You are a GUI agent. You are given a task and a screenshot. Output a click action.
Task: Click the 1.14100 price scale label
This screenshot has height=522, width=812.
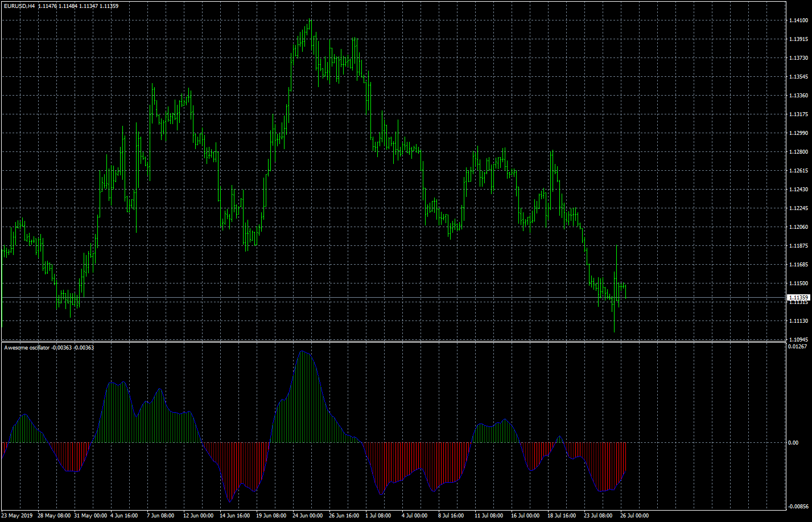[x=798, y=20]
